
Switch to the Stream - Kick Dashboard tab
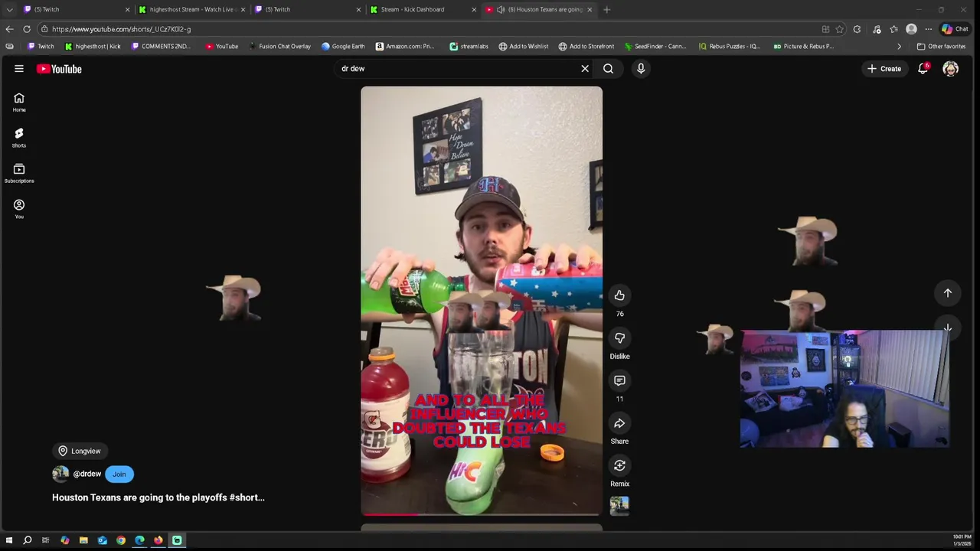422,9
